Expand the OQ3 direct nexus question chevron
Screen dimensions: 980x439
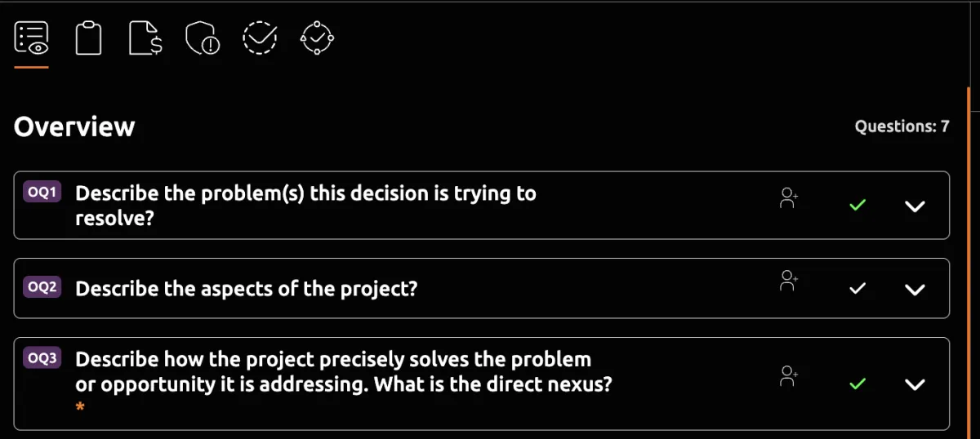click(915, 384)
